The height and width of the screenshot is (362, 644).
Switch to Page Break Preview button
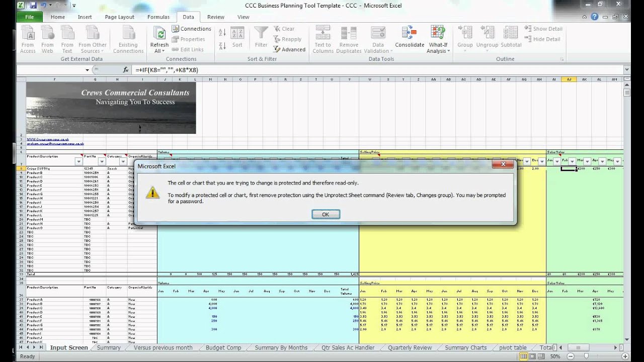pyautogui.click(x=540, y=356)
